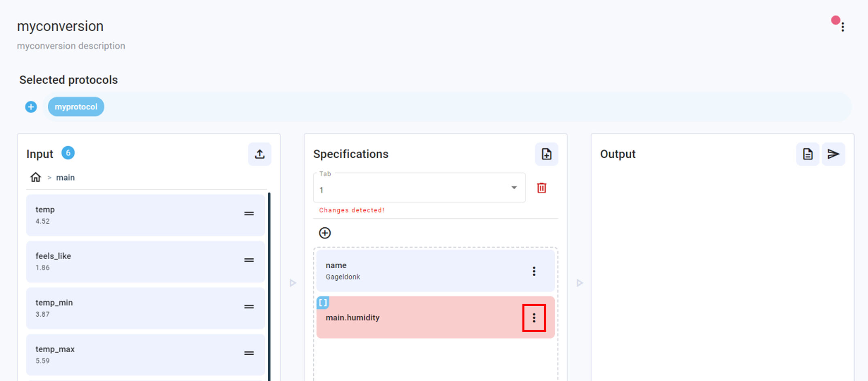Screen dimensions: 868x381
Task: Click the home icon in the breadcrumb
Action: [x=35, y=177]
